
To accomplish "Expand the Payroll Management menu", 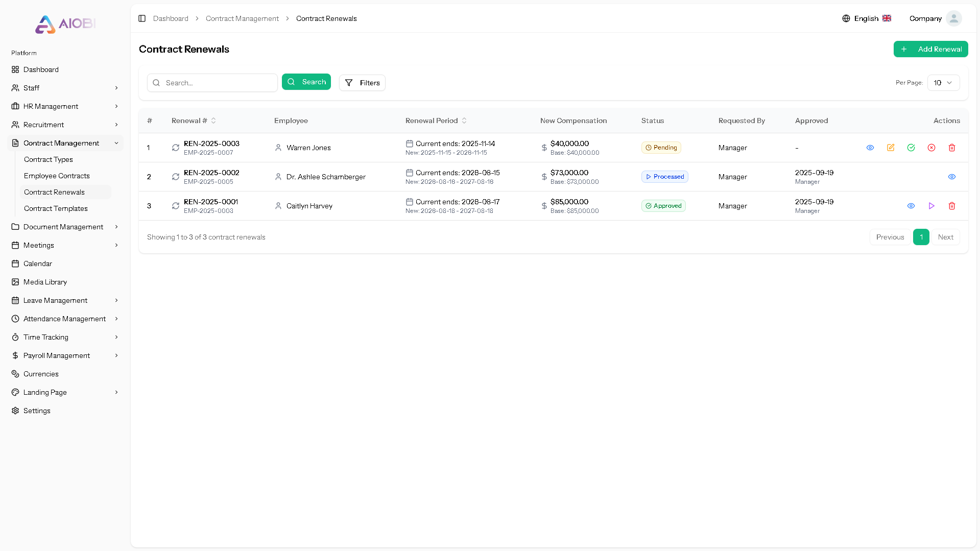I will tap(56, 355).
